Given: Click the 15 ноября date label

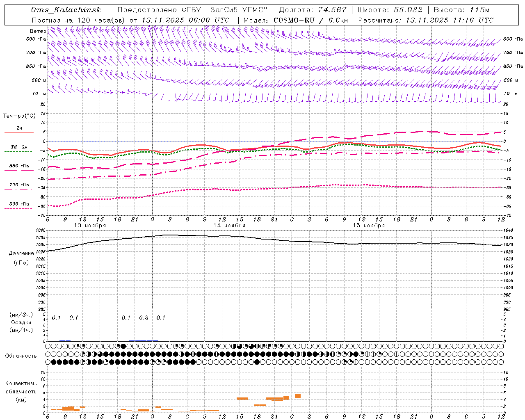Looking at the screenshot, I should click(369, 226).
